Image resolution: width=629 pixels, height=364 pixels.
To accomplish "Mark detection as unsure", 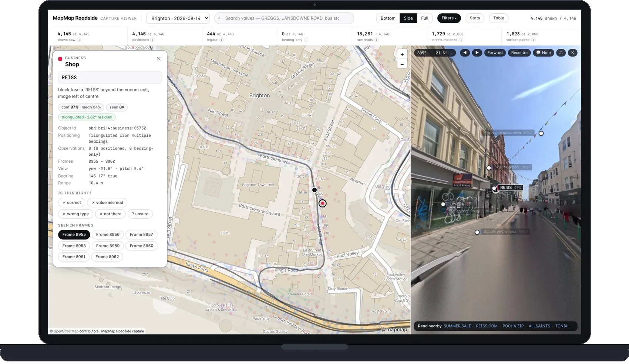I will (x=140, y=214).
